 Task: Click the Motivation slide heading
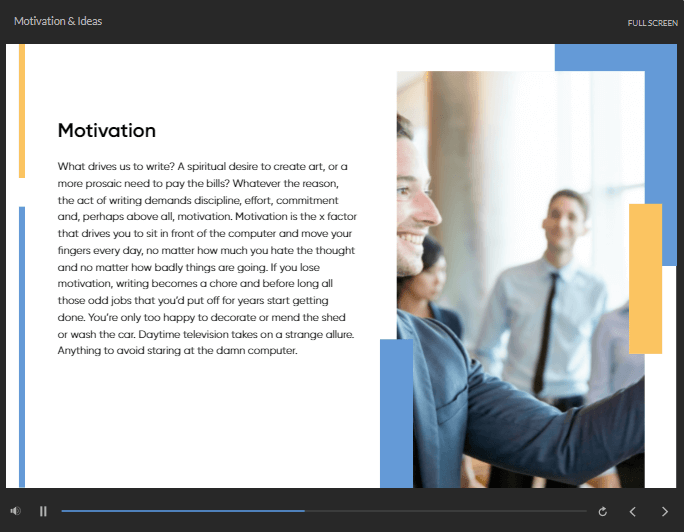[x=107, y=131]
